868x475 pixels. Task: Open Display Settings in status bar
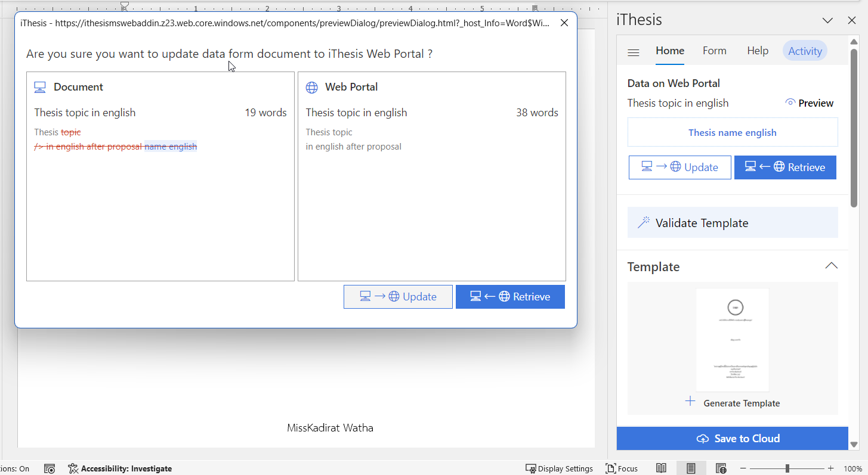[559, 469]
